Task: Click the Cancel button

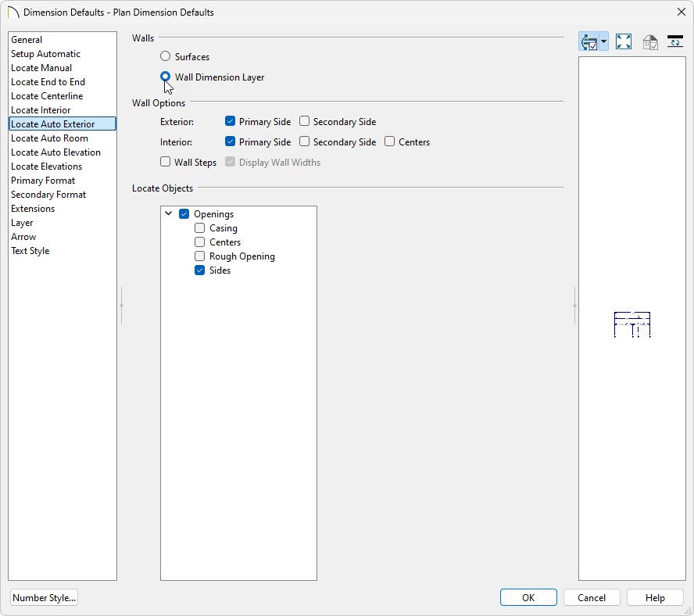Action: pyautogui.click(x=592, y=598)
